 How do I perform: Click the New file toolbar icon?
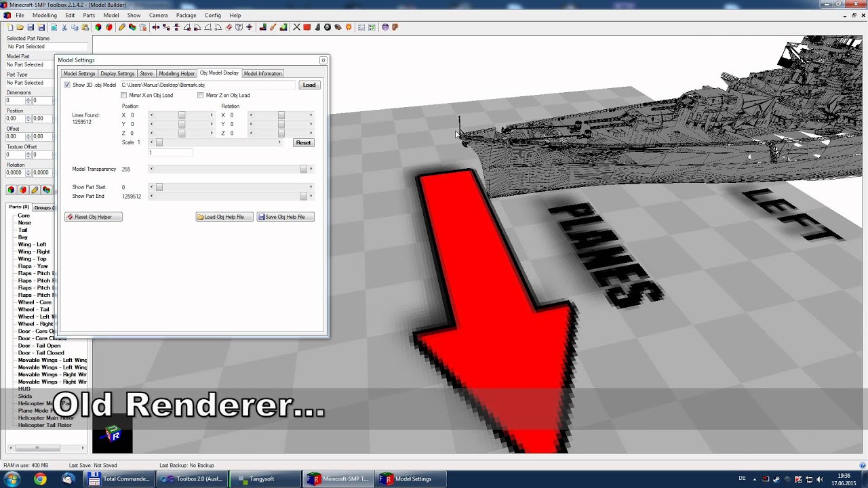point(9,27)
